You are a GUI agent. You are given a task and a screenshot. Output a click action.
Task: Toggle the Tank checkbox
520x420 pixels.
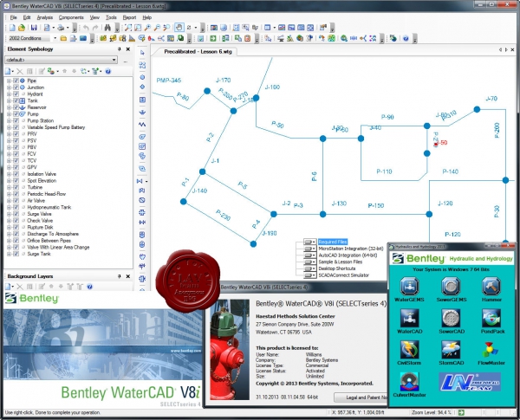pyautogui.click(x=16, y=100)
